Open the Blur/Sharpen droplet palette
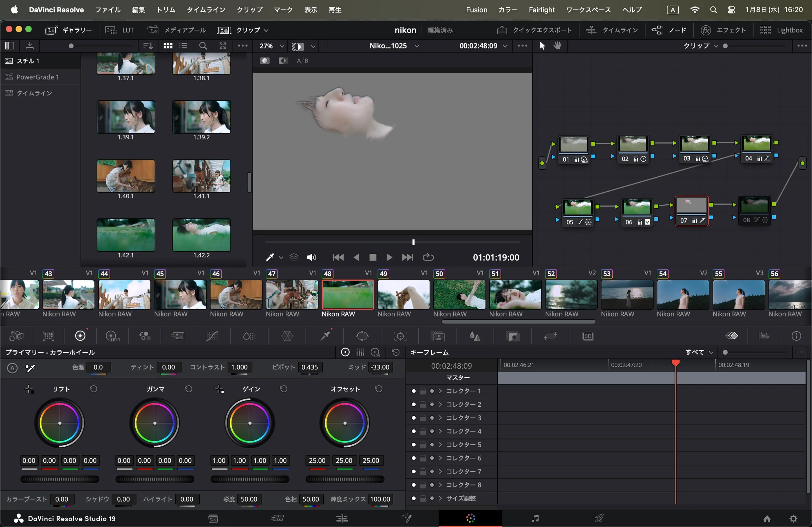This screenshot has height=527, width=812. (x=475, y=336)
